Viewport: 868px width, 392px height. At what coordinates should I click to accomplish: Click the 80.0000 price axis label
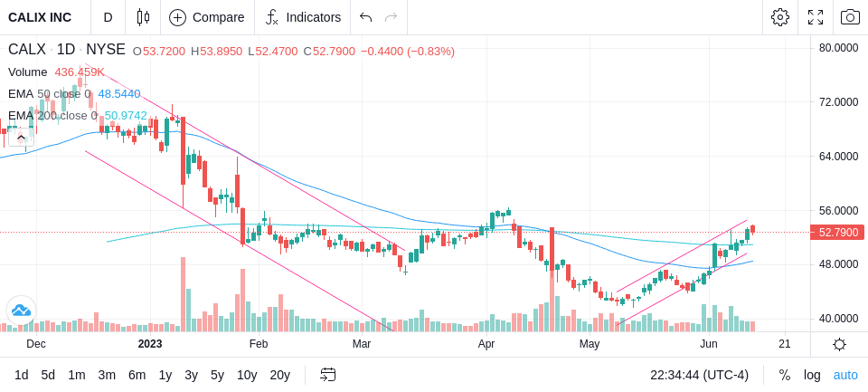839,48
